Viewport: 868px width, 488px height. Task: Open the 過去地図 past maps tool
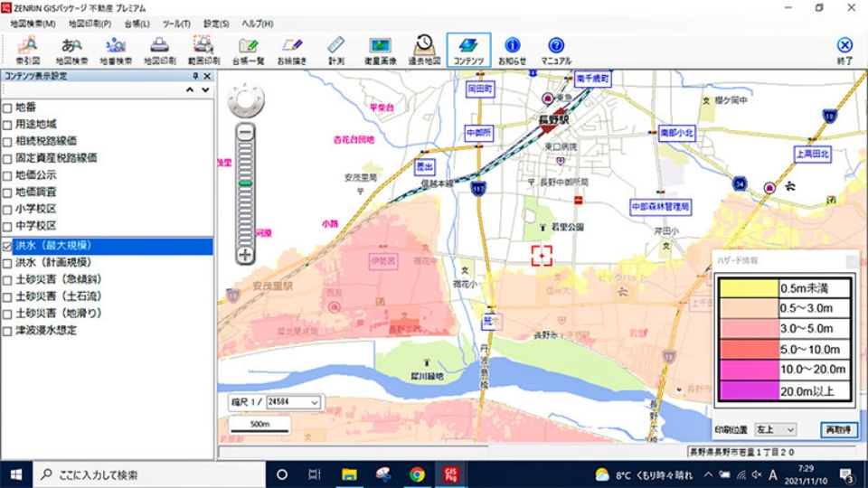(424, 51)
